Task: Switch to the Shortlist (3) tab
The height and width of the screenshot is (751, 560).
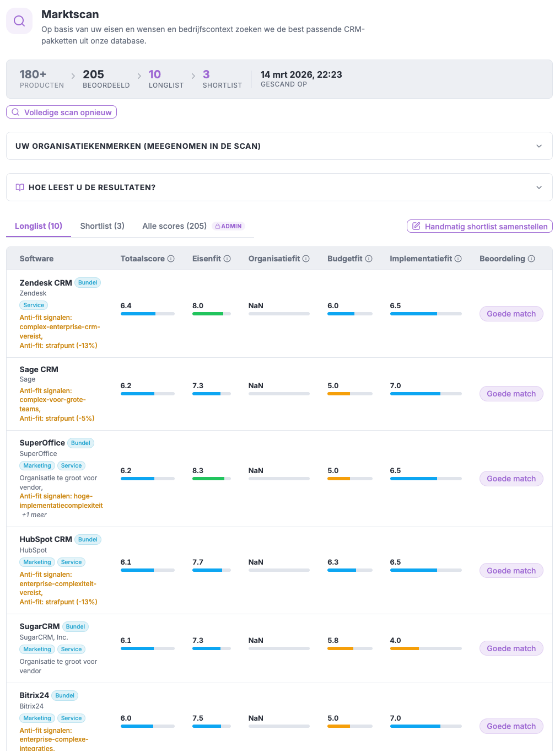Action: coord(102,226)
